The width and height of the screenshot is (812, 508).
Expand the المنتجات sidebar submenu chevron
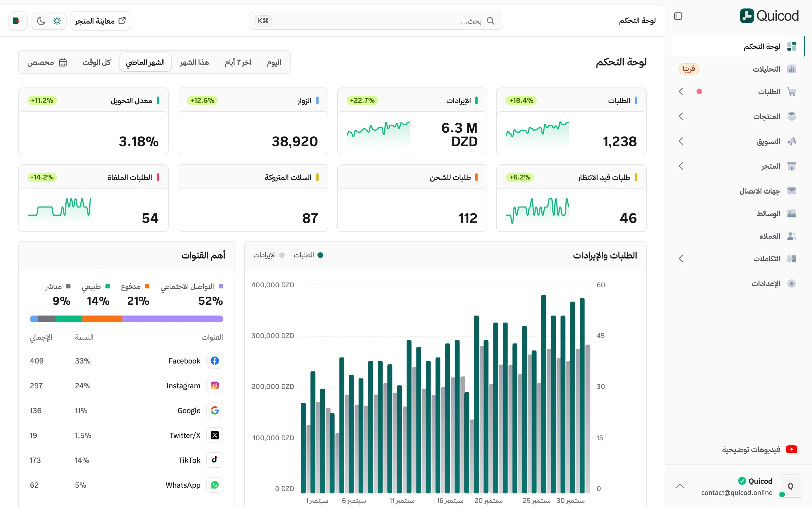coord(681,116)
